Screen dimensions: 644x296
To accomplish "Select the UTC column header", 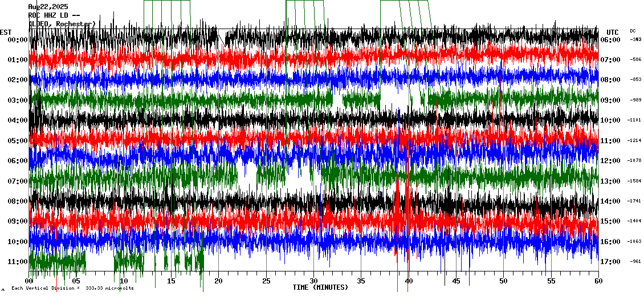I will [612, 32].
